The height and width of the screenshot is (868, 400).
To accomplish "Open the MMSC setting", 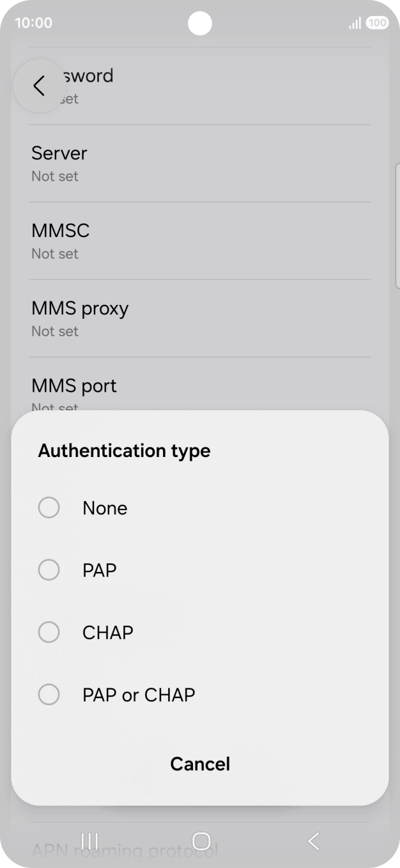I will click(x=200, y=241).
